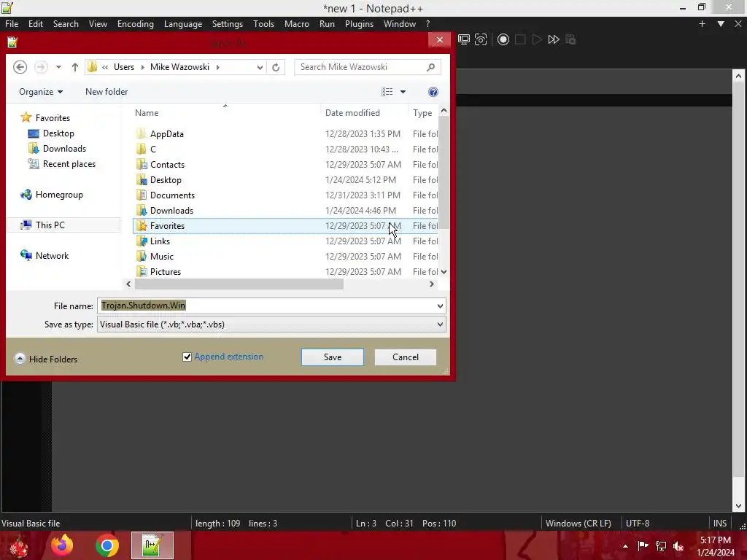Click the change view icon
Screen dimensions: 747x560
pos(387,92)
